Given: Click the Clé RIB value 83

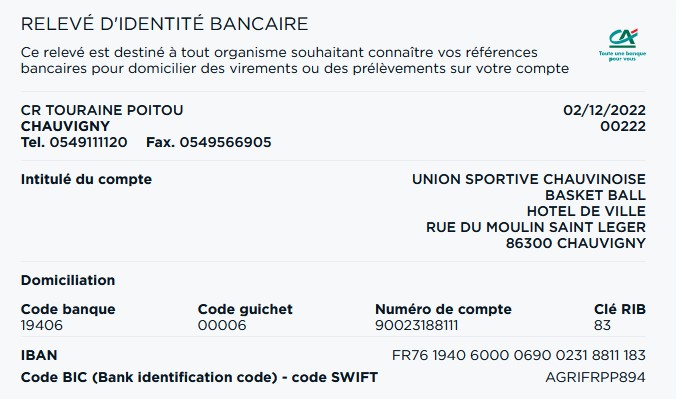Looking at the screenshot, I should [x=602, y=325].
